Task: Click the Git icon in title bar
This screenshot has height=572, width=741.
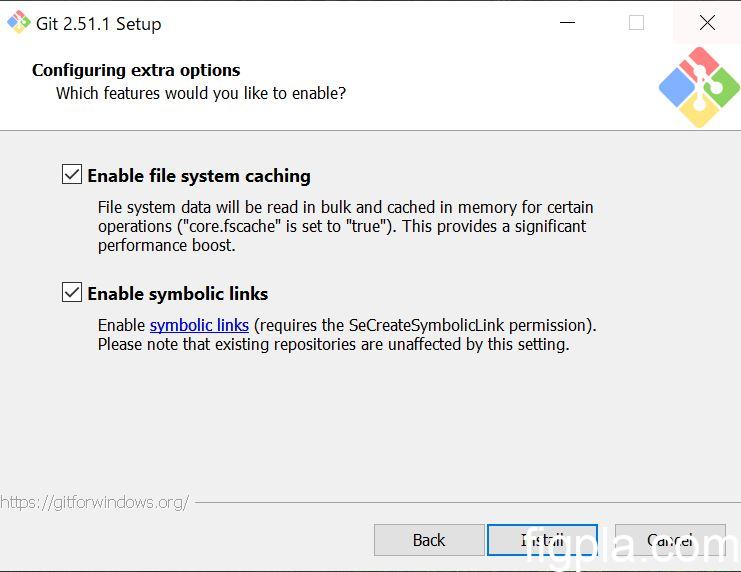Action: (18, 22)
